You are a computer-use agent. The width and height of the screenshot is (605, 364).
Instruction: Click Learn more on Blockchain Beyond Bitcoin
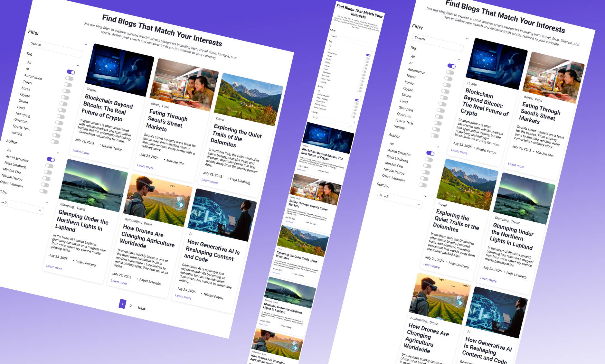[x=80, y=153]
